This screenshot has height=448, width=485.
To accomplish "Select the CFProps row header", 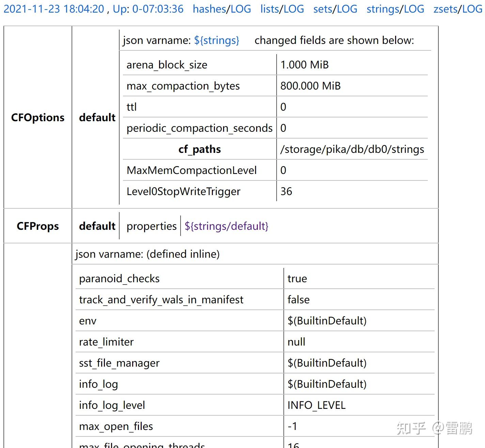I will 38,226.
